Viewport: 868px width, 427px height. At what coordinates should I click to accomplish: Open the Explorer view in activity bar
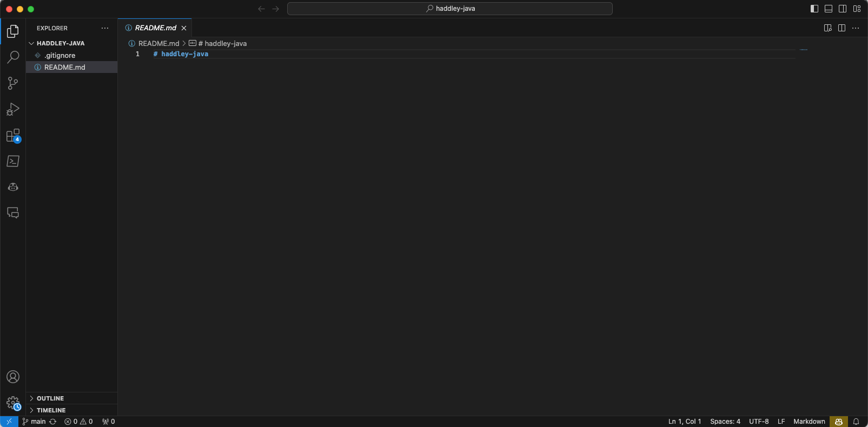(13, 31)
